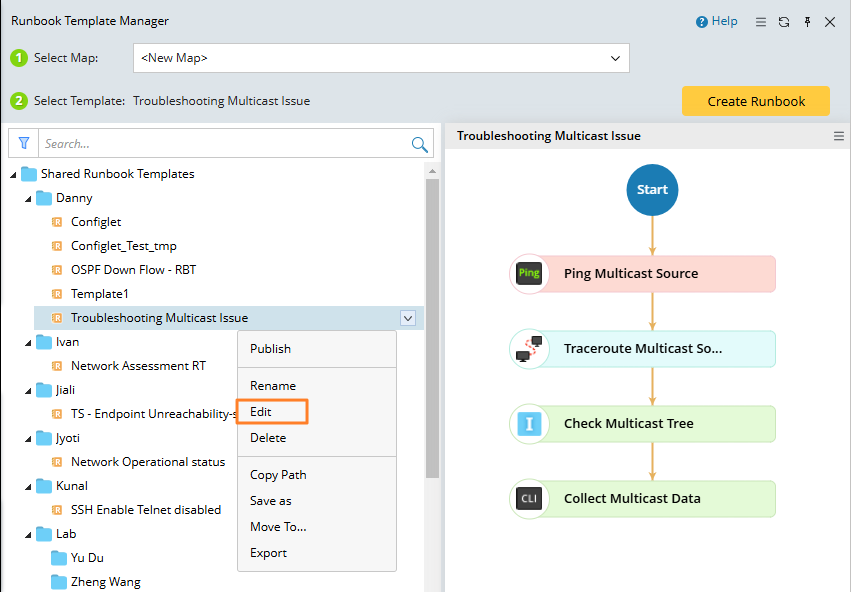
Task: Choose Edit from the context menu
Action: (x=261, y=411)
